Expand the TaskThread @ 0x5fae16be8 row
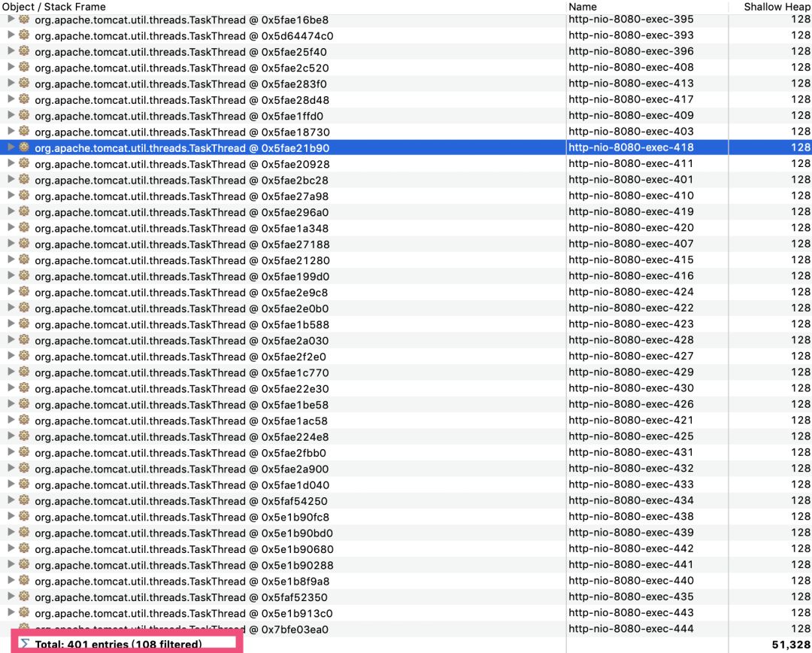Viewport: 812px width, 653px height. coord(11,20)
